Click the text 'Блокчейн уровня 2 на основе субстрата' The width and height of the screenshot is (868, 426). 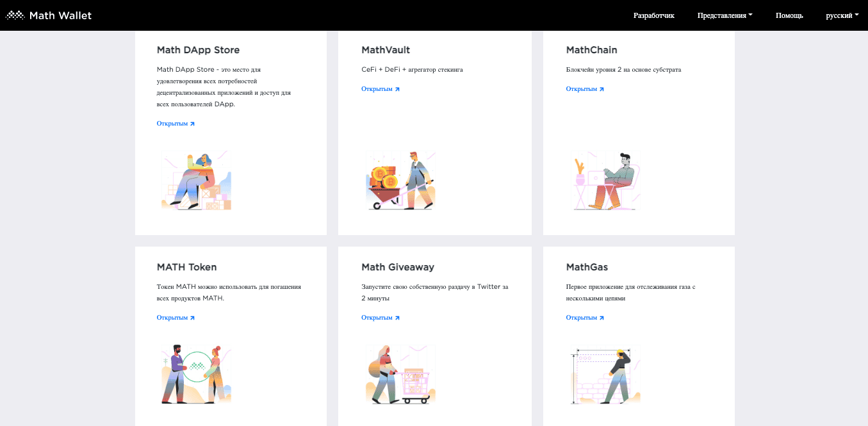point(624,70)
